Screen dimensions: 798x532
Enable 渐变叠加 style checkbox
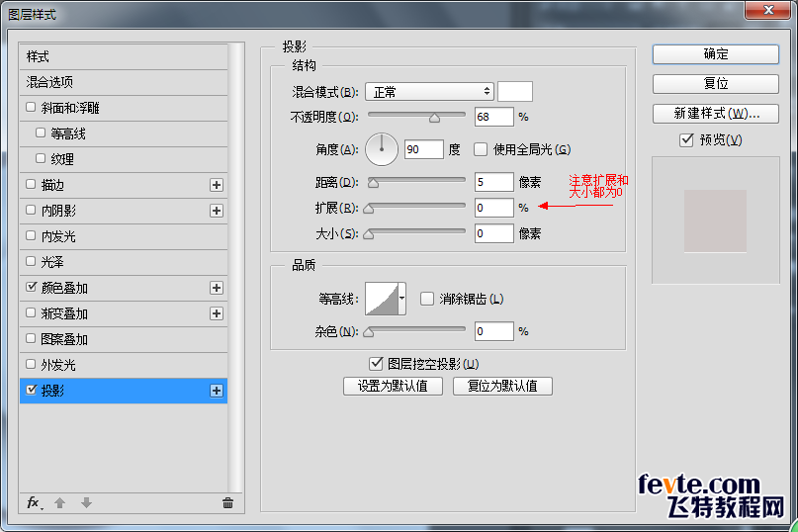tap(31, 312)
